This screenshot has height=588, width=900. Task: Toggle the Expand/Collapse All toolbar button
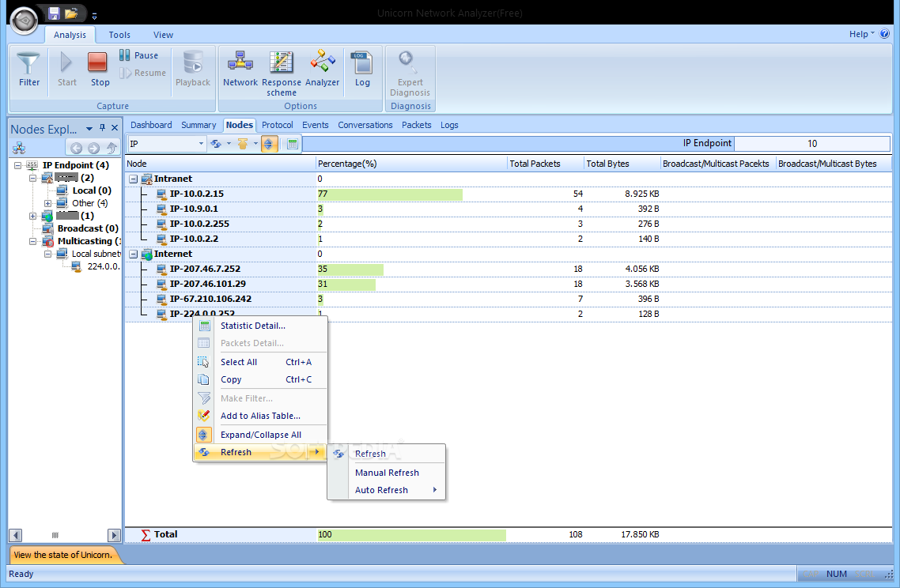pyautogui.click(x=269, y=144)
